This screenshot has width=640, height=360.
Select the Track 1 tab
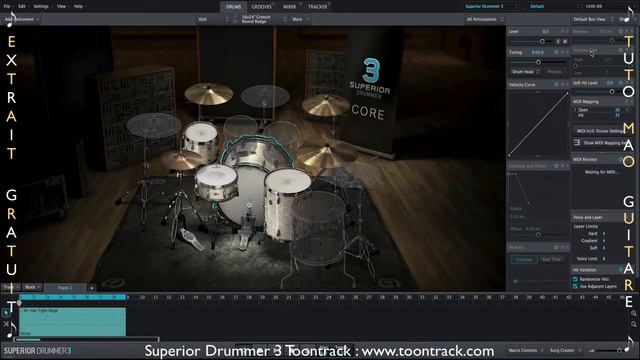[65, 288]
